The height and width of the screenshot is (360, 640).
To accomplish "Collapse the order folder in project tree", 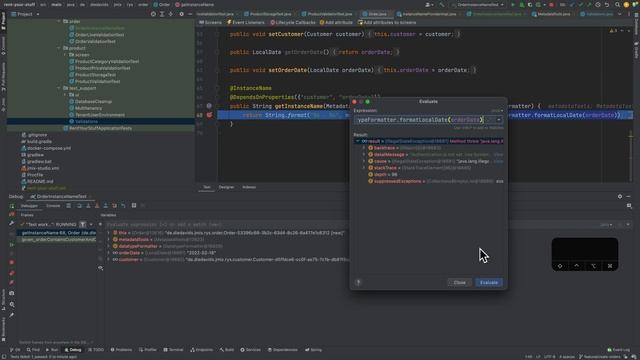I will [59, 21].
